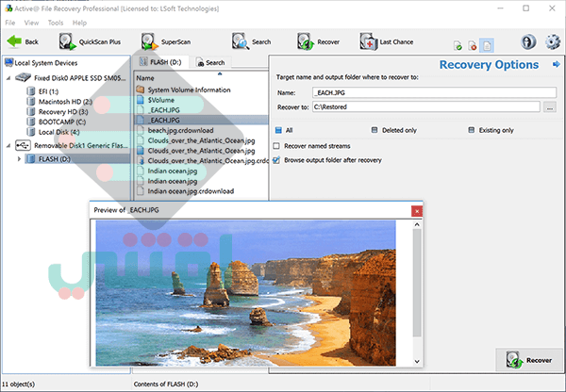Open the View menu
The height and width of the screenshot is (392, 566).
click(x=31, y=23)
